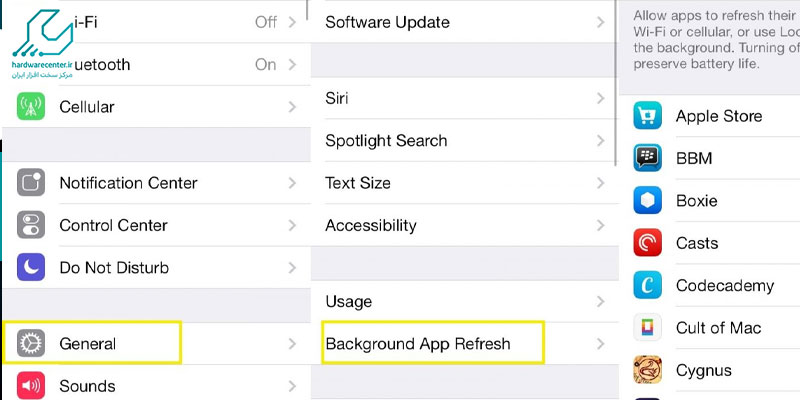Screen dimensions: 800x400
Task: Tap the Casts app icon
Action: tap(648, 243)
